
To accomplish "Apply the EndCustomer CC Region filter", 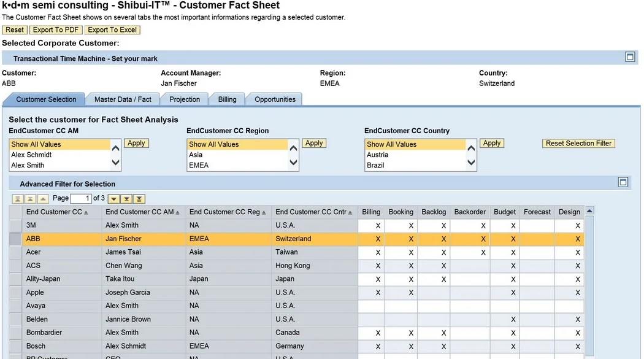I will tap(314, 144).
